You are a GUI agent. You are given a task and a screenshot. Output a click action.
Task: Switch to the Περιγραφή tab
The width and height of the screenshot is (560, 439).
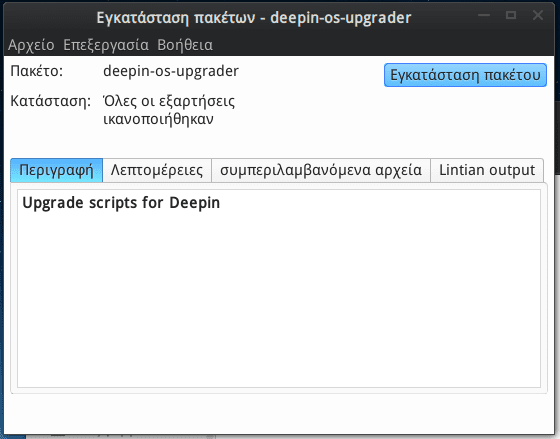pyautogui.click(x=56, y=170)
